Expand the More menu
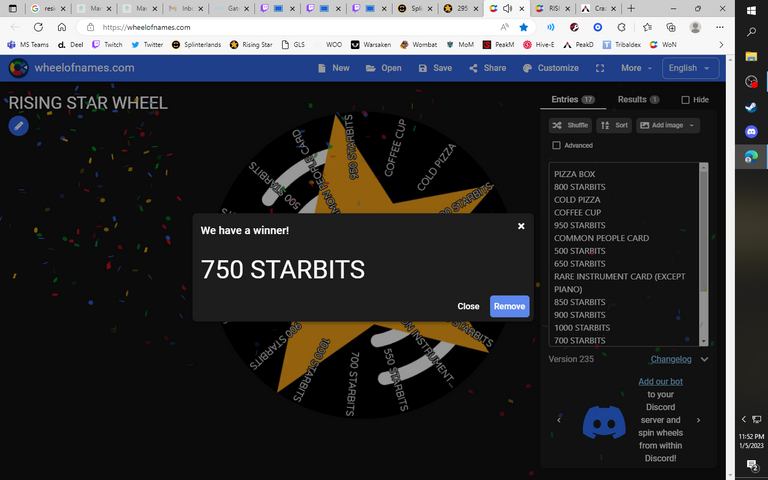The image size is (768, 480). coord(636,68)
